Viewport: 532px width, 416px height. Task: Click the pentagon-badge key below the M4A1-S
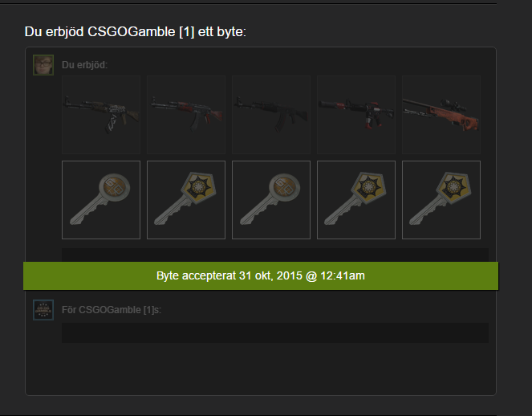tap(356, 200)
